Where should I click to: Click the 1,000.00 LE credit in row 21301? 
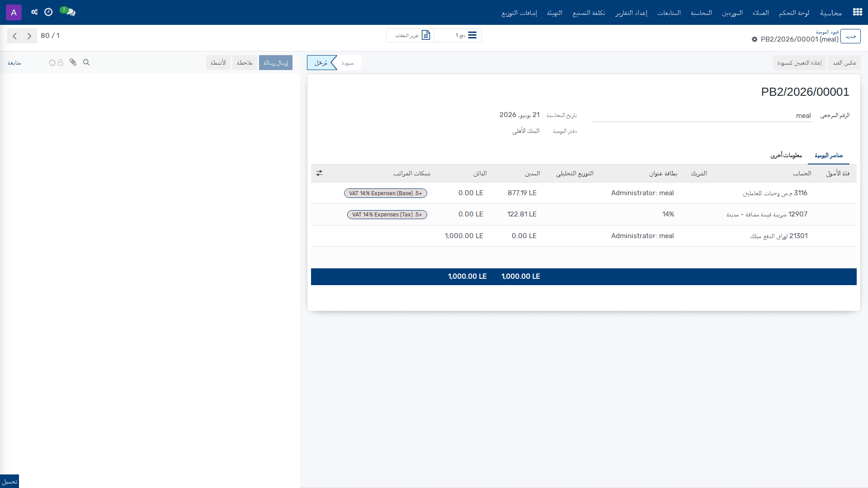point(464,236)
